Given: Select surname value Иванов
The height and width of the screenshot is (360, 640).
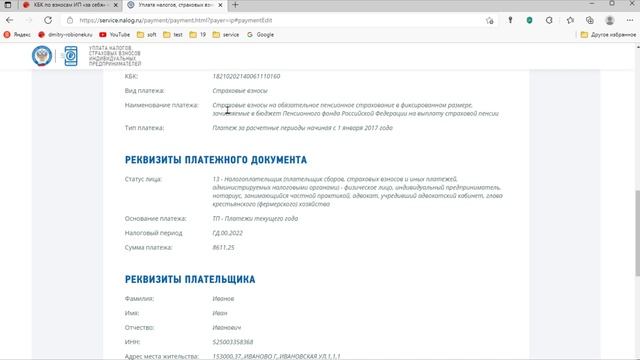Looking at the screenshot, I should (x=223, y=299).
